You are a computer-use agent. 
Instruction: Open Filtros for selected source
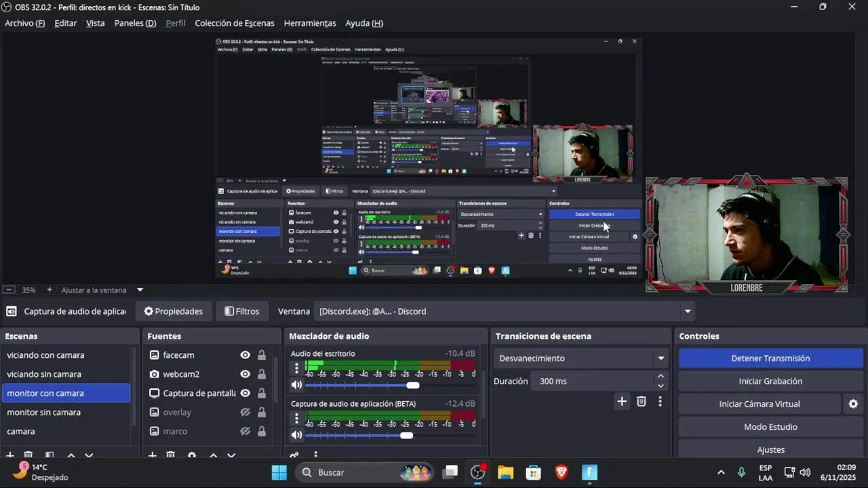242,312
